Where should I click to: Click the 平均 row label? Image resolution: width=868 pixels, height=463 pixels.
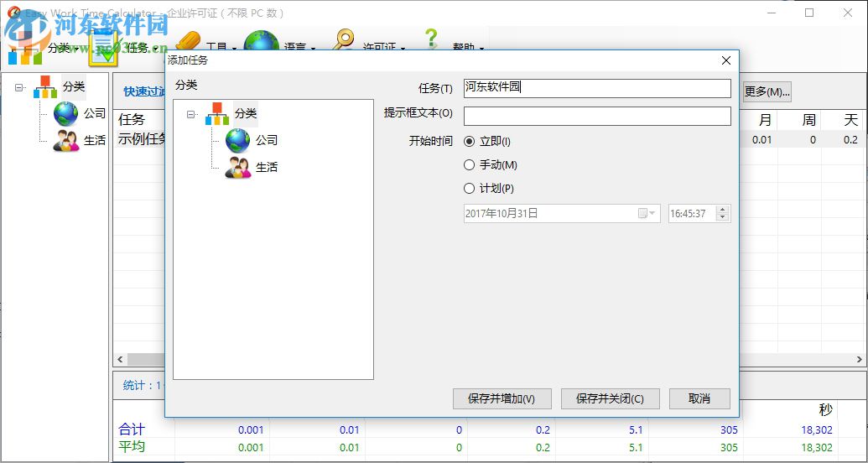[132, 446]
